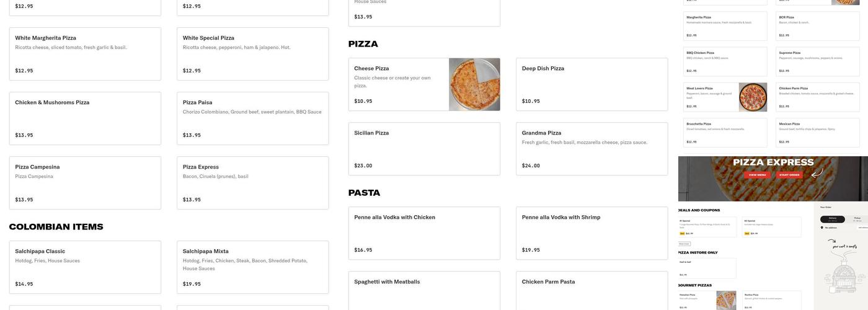Viewport: 868px width, 310px height.
Task: Switch to the Pickup order option
Action: tap(857, 219)
